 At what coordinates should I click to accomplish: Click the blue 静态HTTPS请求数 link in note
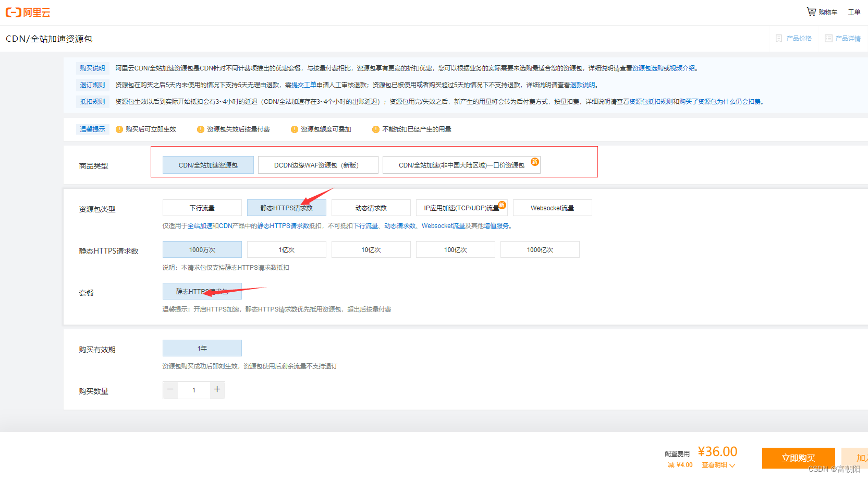(x=283, y=226)
